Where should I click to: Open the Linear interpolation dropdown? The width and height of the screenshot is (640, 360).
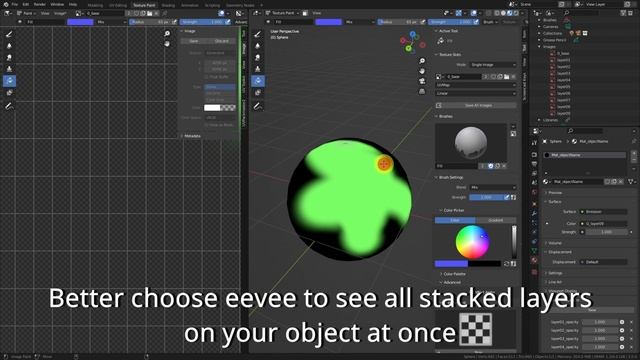tap(476, 93)
